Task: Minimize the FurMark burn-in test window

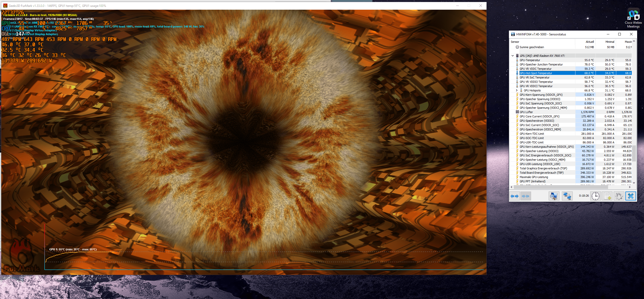Action: tap(457, 6)
